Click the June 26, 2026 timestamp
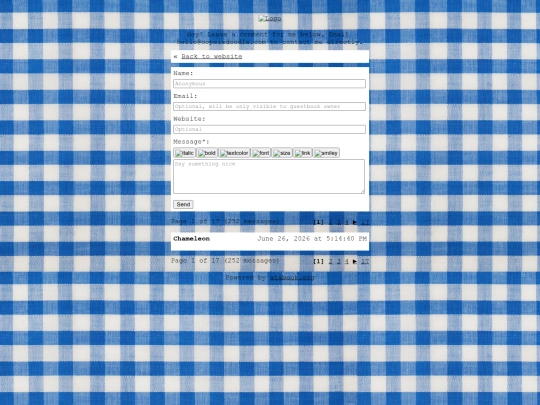The width and height of the screenshot is (540, 405). click(x=312, y=239)
